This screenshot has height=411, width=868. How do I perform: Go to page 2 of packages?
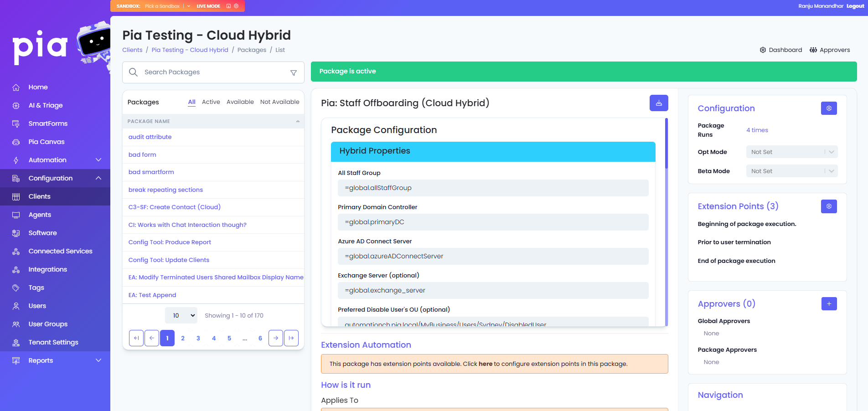coord(183,338)
